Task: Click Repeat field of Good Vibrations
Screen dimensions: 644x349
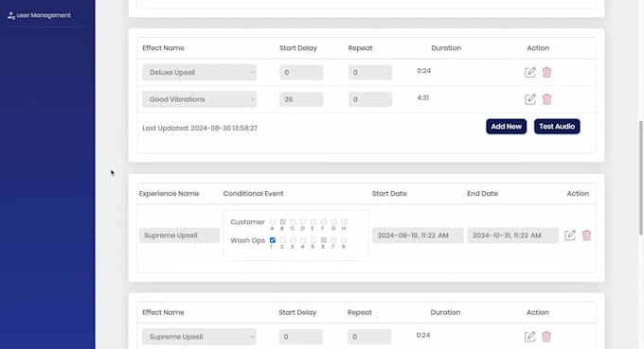Action: [x=370, y=99]
